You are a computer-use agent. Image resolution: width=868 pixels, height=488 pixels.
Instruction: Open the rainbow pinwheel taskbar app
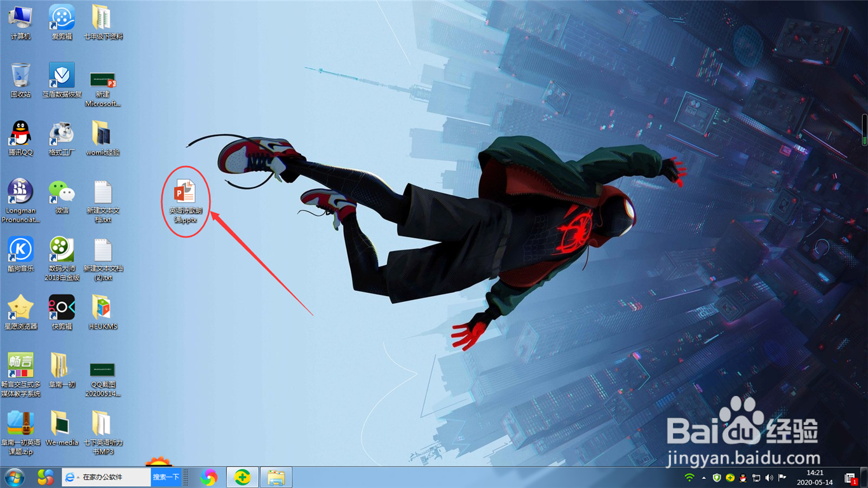tap(208, 477)
